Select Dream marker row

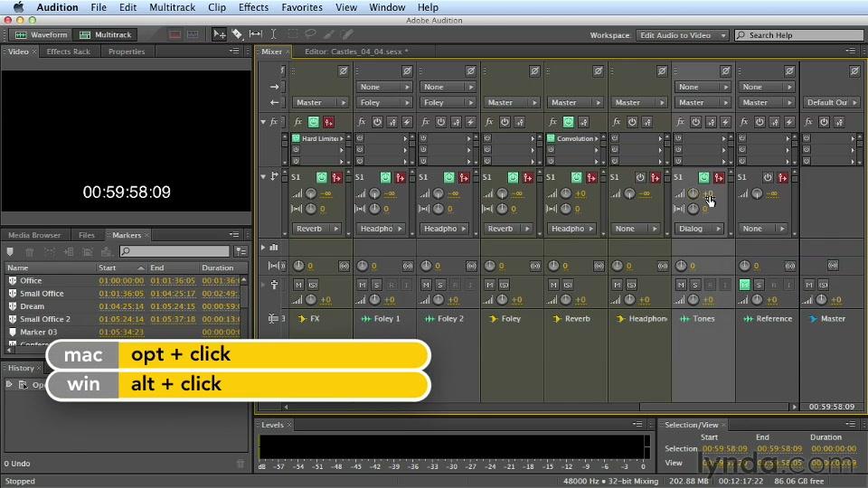click(x=124, y=306)
